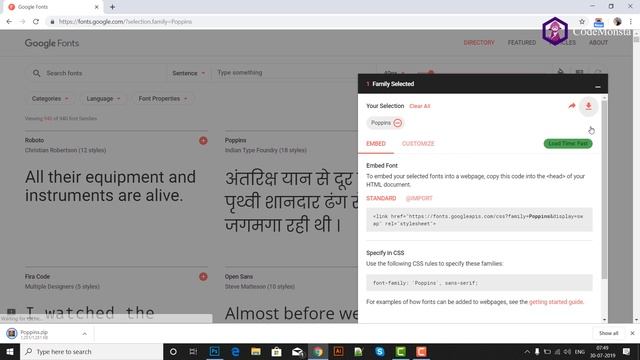
Task: Close the downloads bar
Action: 632,333
